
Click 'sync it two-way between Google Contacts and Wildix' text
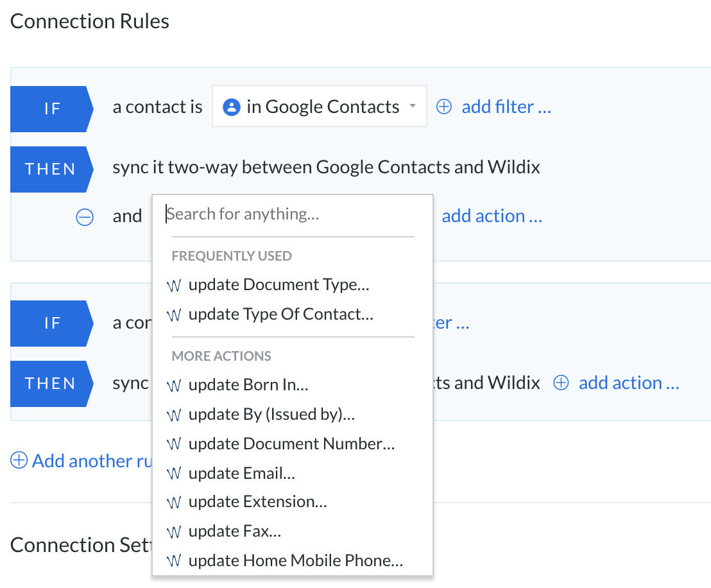(327, 168)
